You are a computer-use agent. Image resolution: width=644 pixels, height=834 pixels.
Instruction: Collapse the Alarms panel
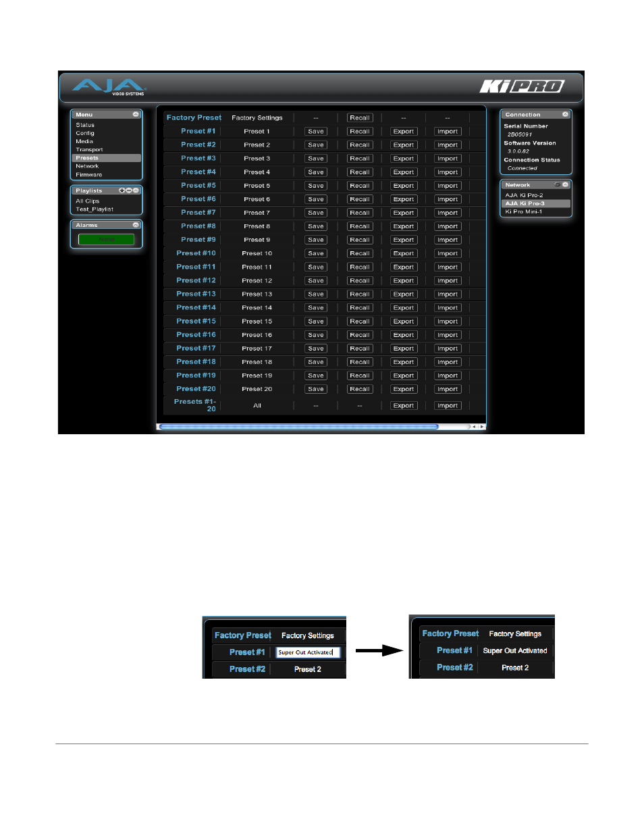click(x=136, y=225)
